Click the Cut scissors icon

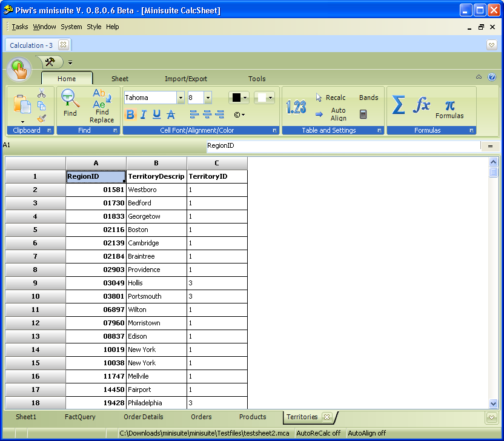(41, 94)
